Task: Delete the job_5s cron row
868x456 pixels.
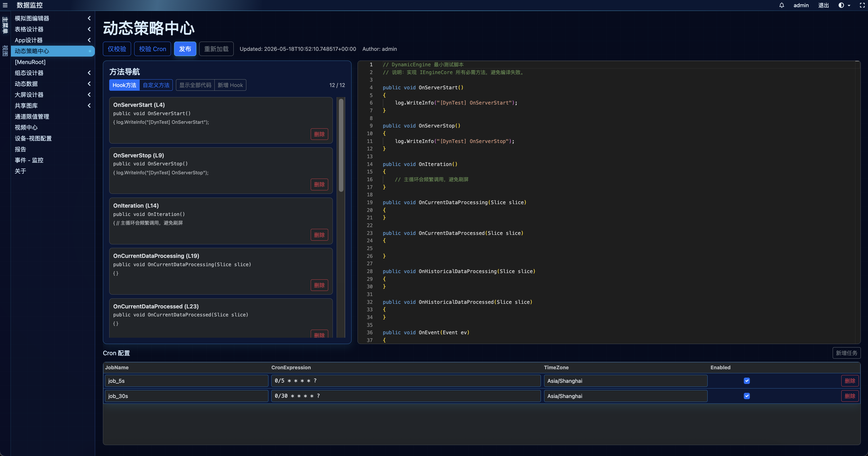Action: pos(850,380)
